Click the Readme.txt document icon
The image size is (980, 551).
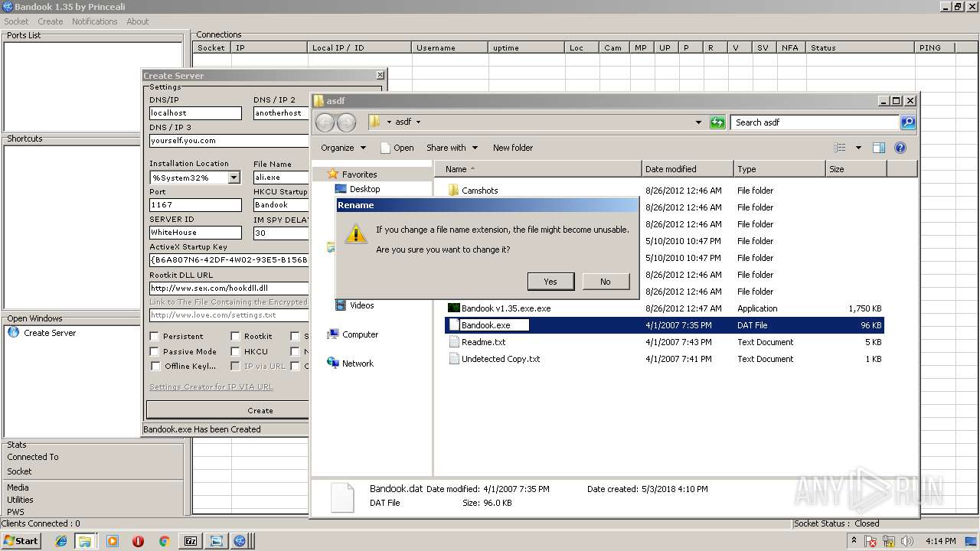pos(453,342)
